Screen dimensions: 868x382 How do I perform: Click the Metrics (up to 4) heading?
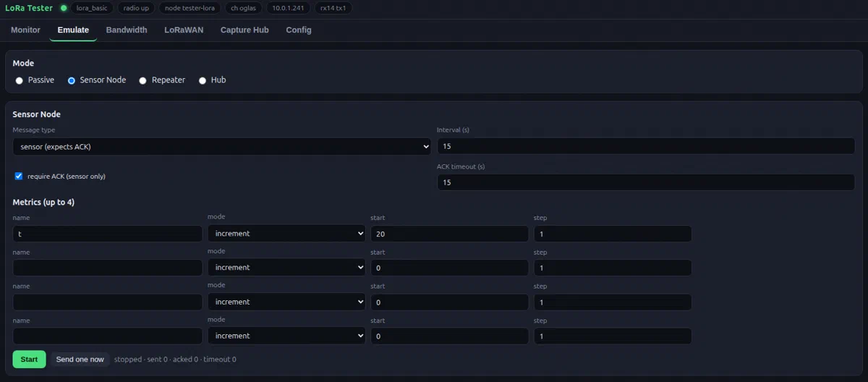(x=43, y=202)
